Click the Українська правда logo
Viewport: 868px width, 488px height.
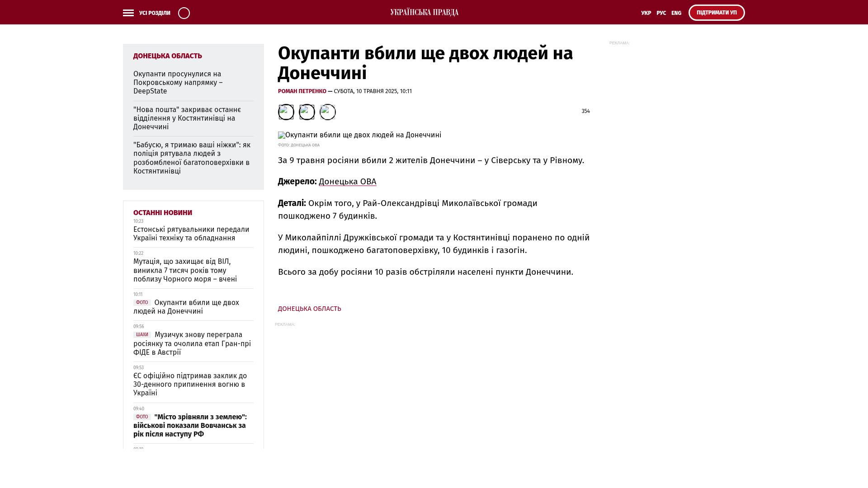pyautogui.click(x=424, y=13)
